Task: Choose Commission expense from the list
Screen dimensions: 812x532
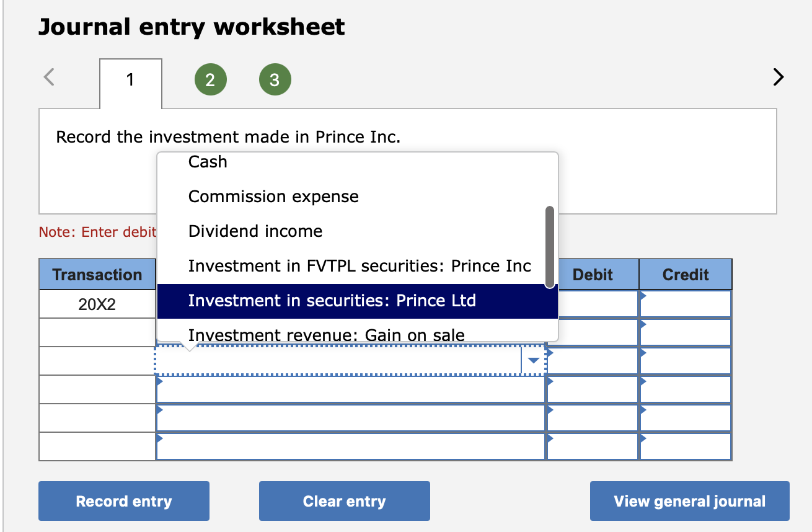Action: (x=273, y=197)
